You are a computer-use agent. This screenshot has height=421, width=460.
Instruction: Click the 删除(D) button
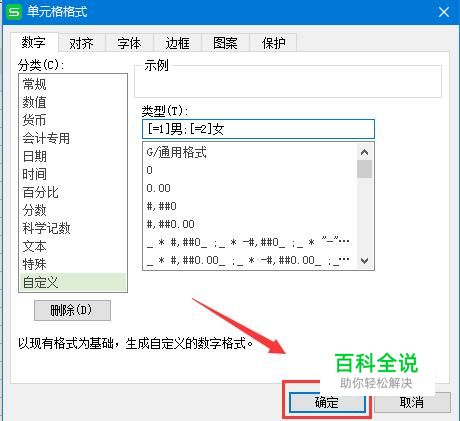click(72, 310)
